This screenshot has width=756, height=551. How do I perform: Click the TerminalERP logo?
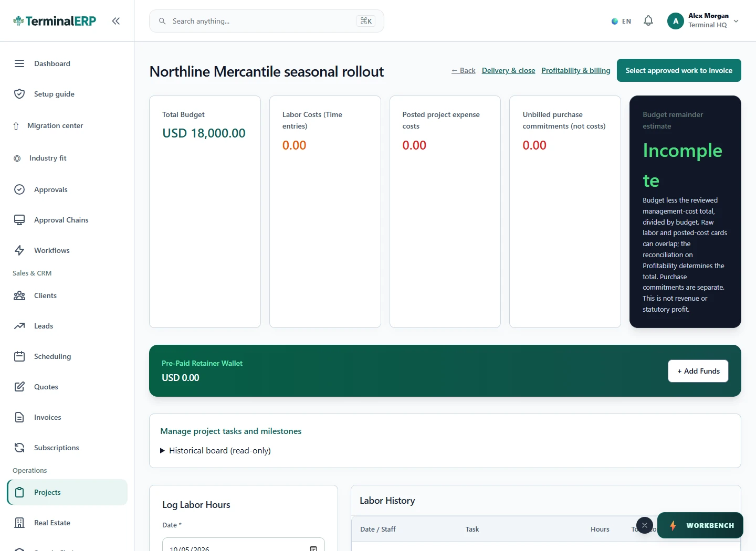coord(55,21)
